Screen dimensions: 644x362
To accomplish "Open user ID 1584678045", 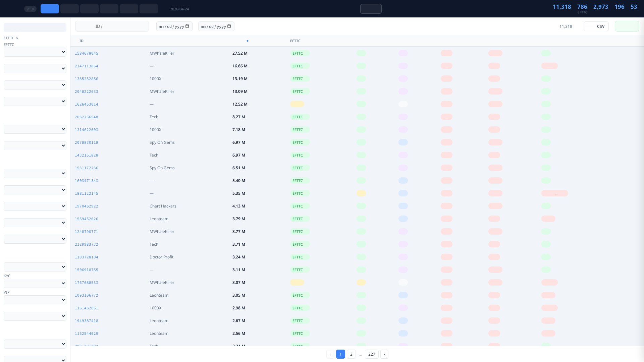I will pyautogui.click(x=87, y=53).
